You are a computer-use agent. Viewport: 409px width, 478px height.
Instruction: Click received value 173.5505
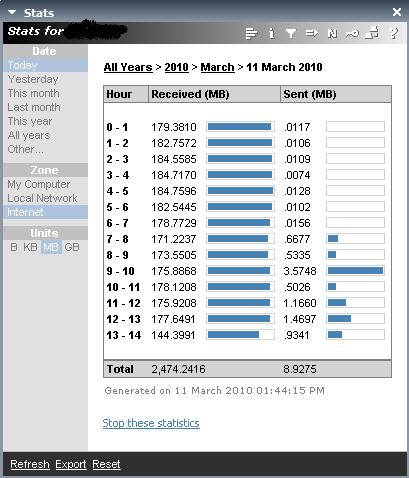[x=174, y=255]
